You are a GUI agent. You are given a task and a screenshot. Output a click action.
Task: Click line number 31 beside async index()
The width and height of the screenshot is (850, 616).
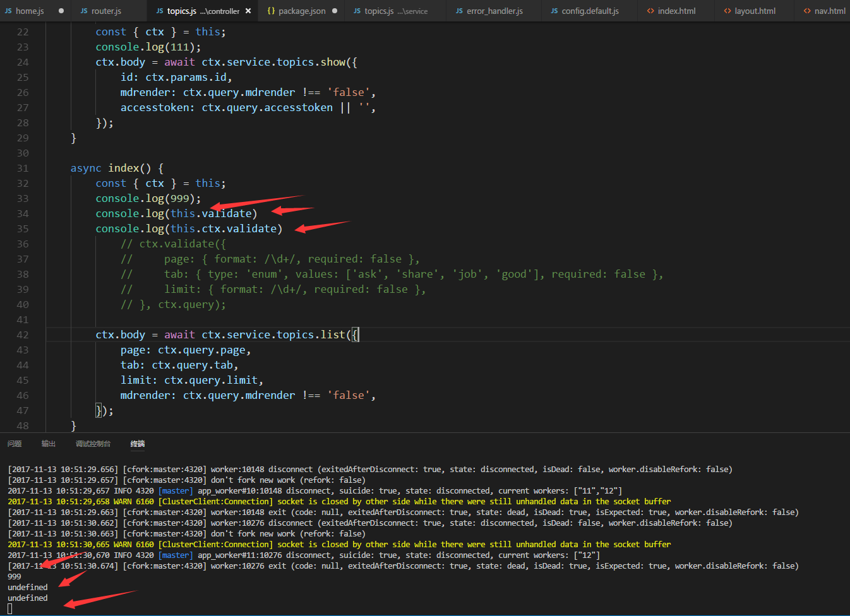click(23, 168)
